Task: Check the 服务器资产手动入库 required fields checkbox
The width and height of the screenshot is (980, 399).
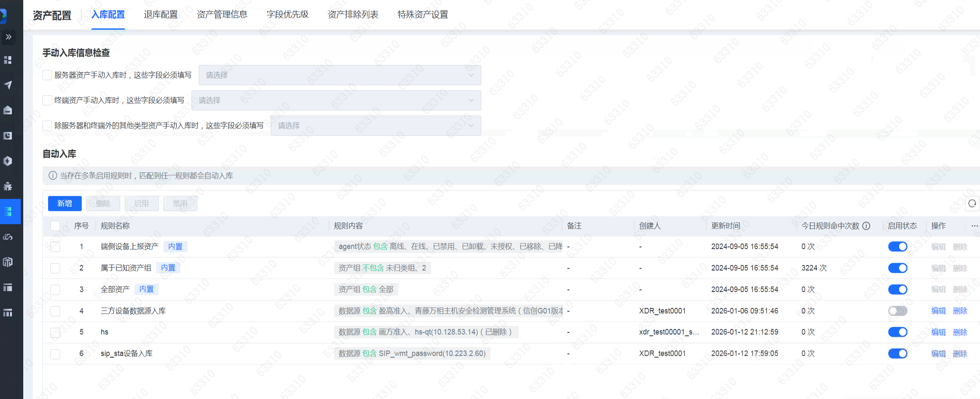Action: click(47, 75)
